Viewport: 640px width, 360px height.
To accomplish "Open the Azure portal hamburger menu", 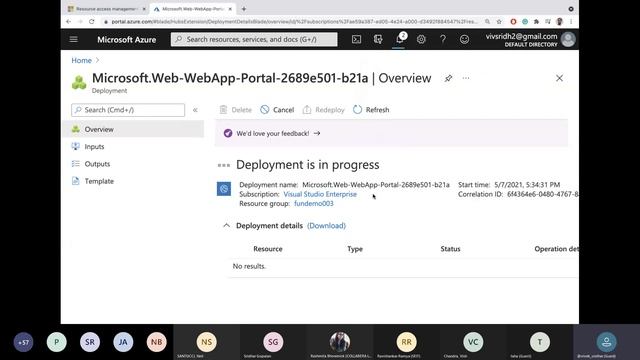I will click(73, 39).
